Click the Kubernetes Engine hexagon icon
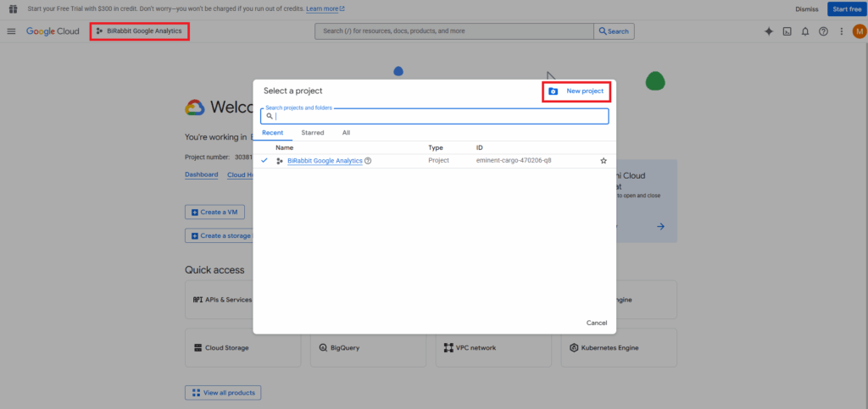The height and width of the screenshot is (409, 868). (574, 348)
